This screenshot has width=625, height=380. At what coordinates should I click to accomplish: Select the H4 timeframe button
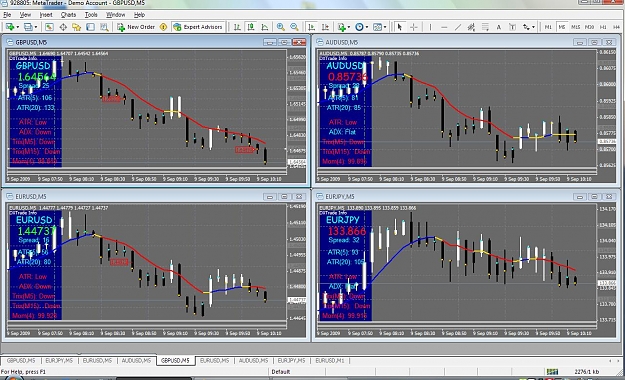pyautogui.click(x=617, y=27)
